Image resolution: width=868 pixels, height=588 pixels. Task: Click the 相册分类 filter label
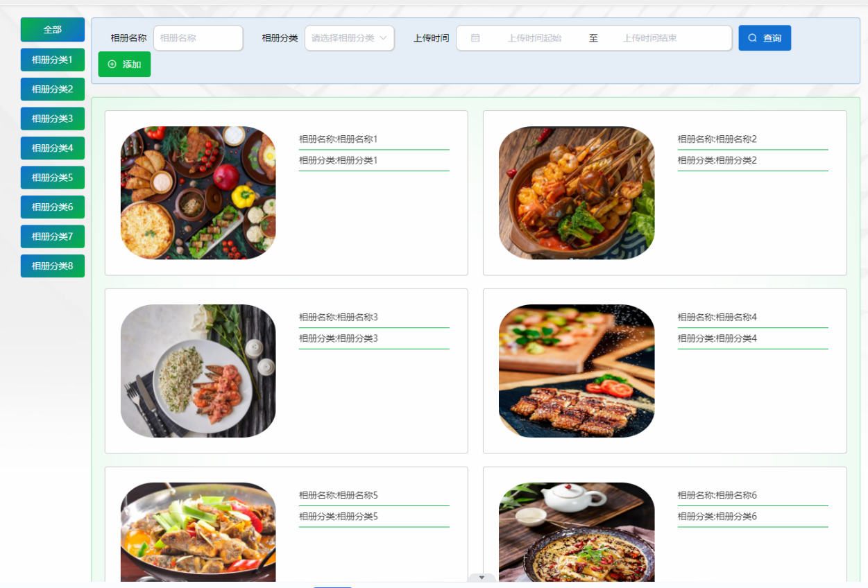coord(280,38)
